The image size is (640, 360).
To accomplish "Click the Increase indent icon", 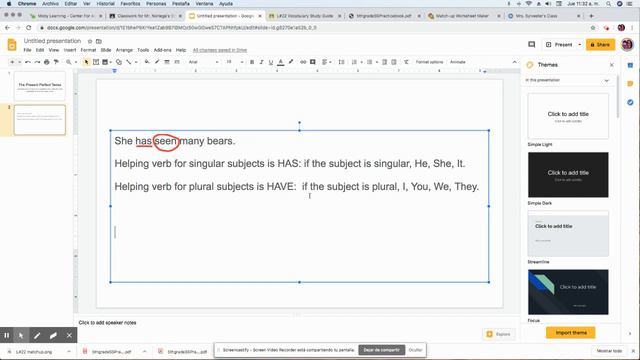I will point(394,62).
